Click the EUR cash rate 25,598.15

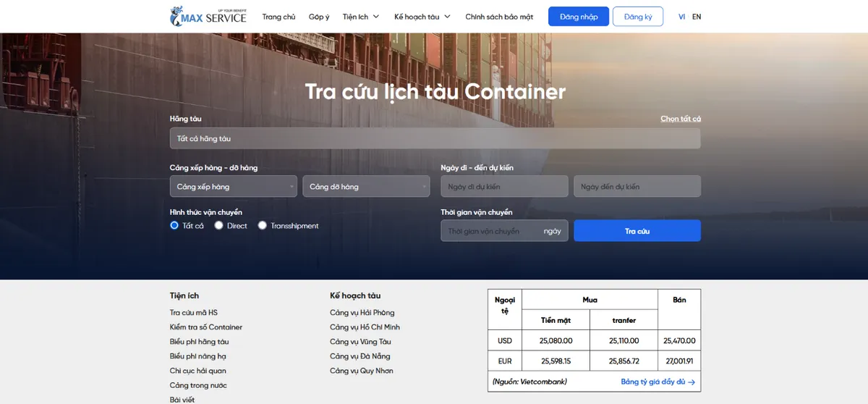point(556,361)
